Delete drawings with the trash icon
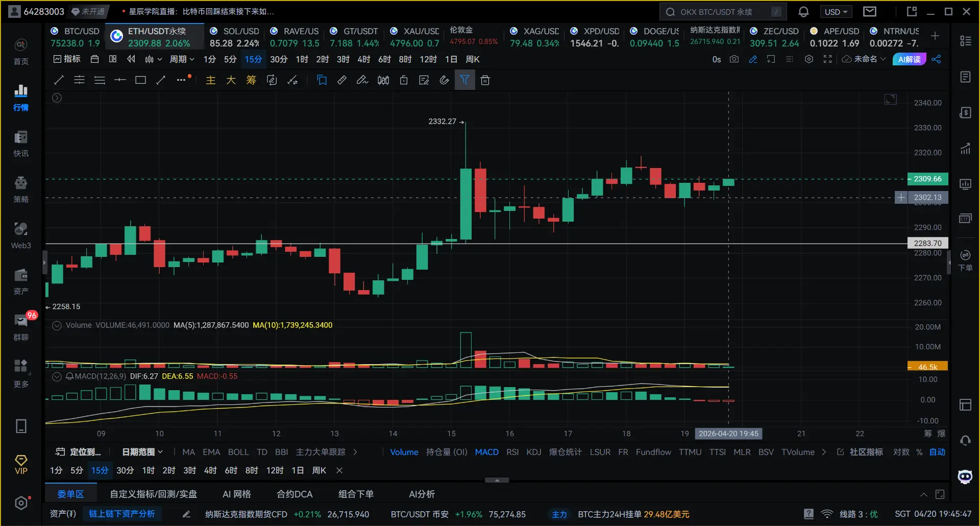The width and height of the screenshot is (980, 526). click(485, 80)
